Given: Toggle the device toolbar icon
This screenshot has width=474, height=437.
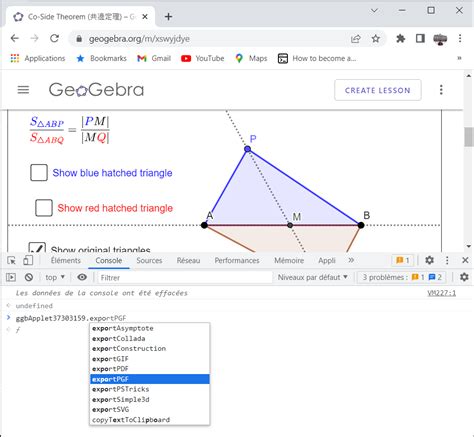Looking at the screenshot, I should pos(28,260).
